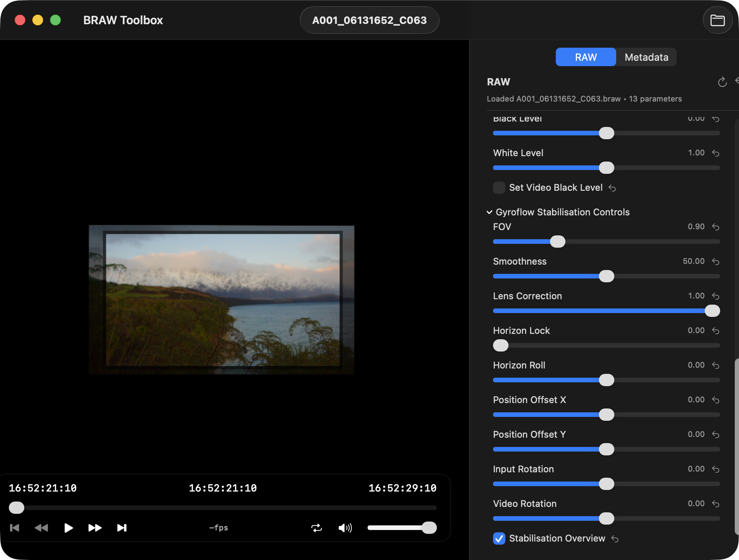This screenshot has height=560, width=739.
Task: Jump to the first frame
Action: pyautogui.click(x=15, y=528)
